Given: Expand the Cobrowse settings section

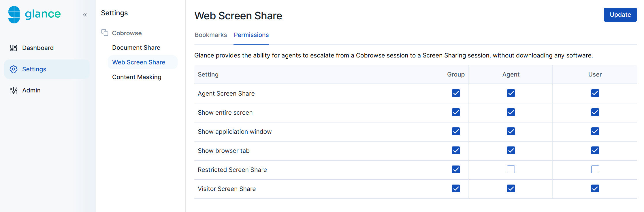Looking at the screenshot, I should [127, 33].
